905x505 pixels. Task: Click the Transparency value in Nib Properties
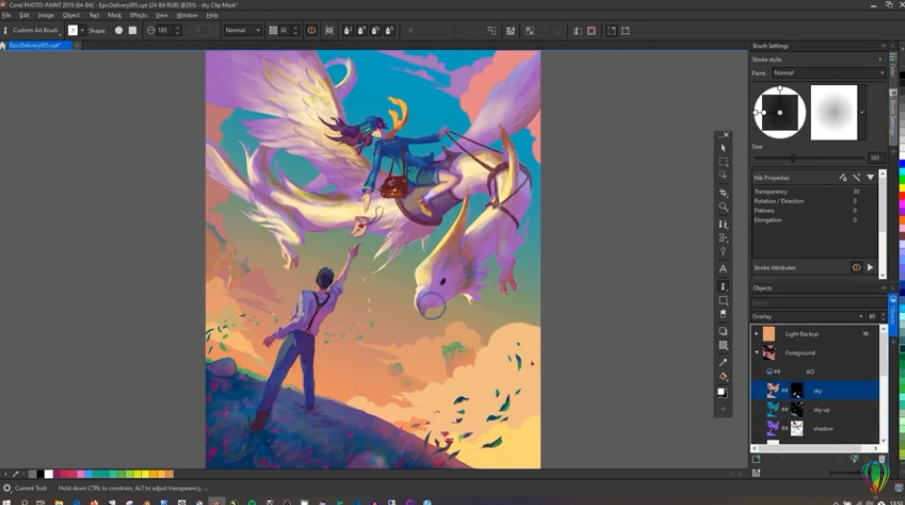(855, 191)
